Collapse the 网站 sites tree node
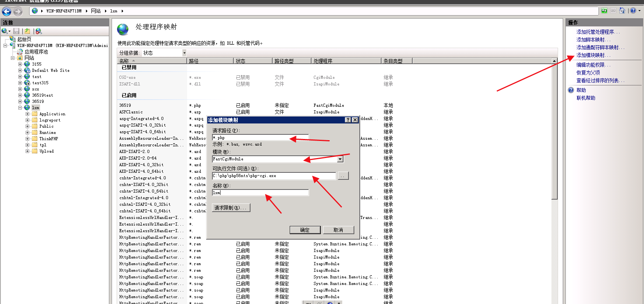644x304 pixels. click(x=13, y=58)
